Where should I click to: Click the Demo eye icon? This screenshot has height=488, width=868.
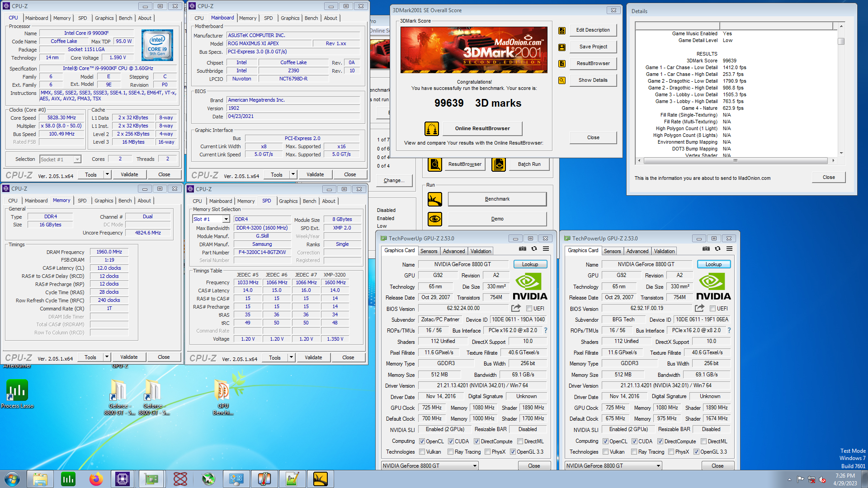(435, 219)
